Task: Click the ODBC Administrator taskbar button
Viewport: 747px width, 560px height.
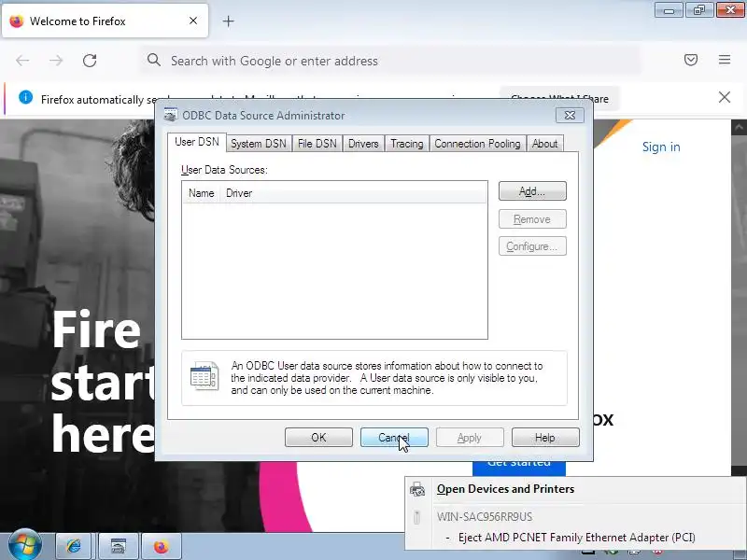Action: click(x=118, y=546)
